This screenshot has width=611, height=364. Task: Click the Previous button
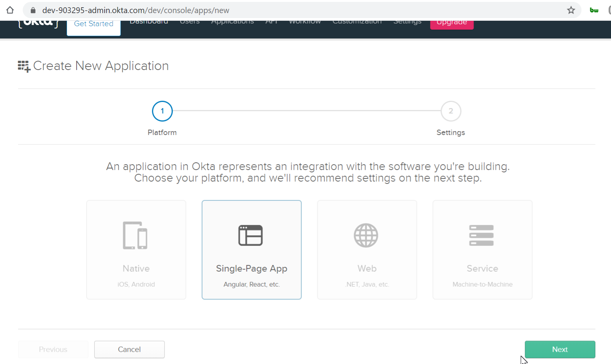(x=53, y=349)
